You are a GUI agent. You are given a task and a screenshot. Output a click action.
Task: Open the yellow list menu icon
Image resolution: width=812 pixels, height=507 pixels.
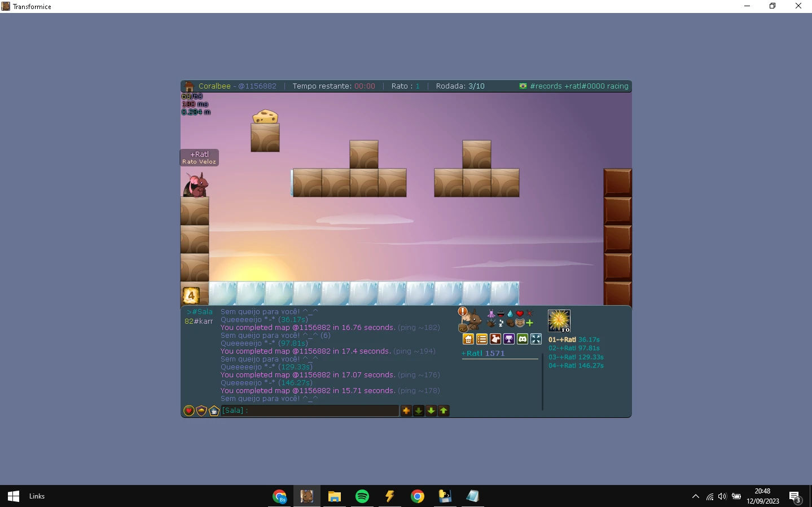481,339
